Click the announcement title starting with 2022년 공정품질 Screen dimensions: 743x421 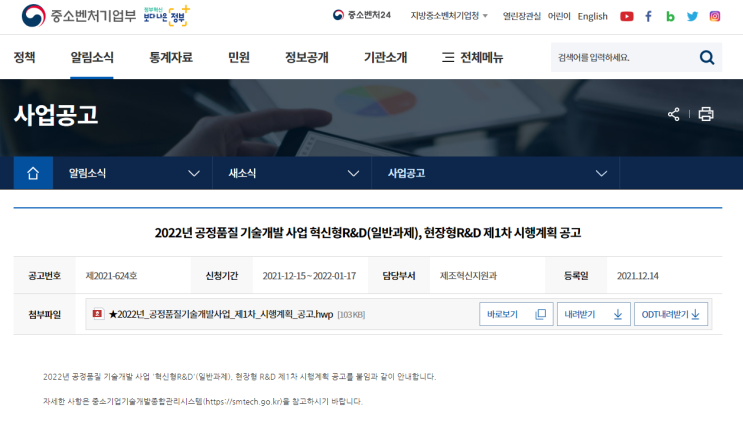coord(368,233)
